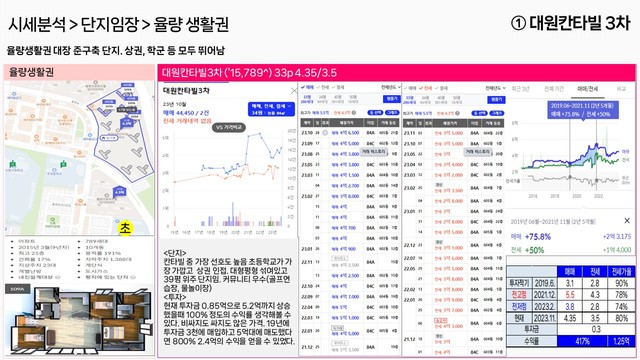Screen dimensions: 640x360
Task: Click the lower 4.3억 price pin on map
Action: tap(119, 191)
